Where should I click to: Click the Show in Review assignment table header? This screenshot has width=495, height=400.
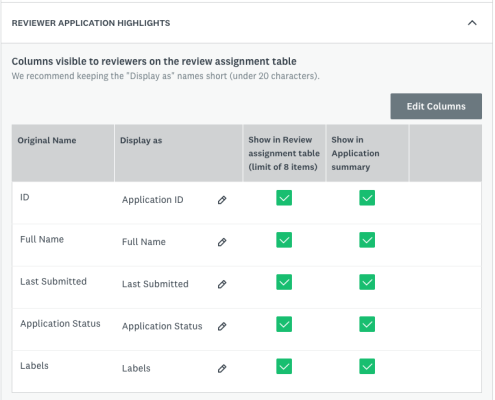click(284, 153)
